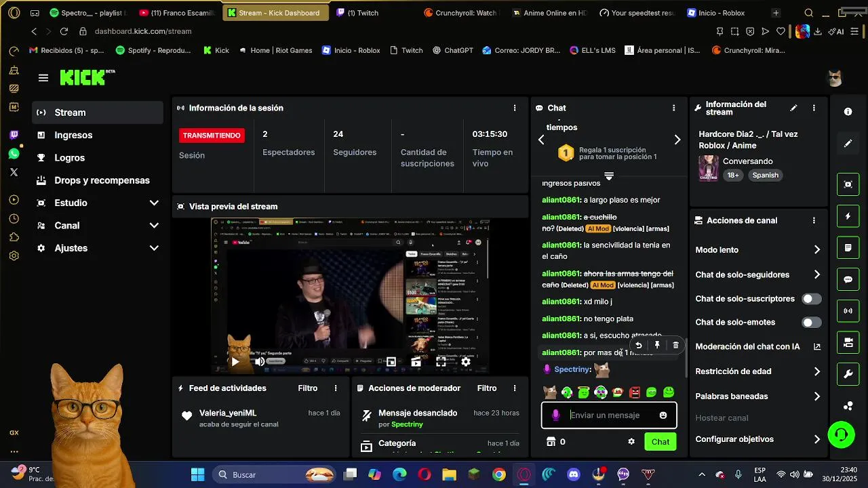Toggle emotes-only chat switch
Screen dimensions: 868x488
coord(811,323)
